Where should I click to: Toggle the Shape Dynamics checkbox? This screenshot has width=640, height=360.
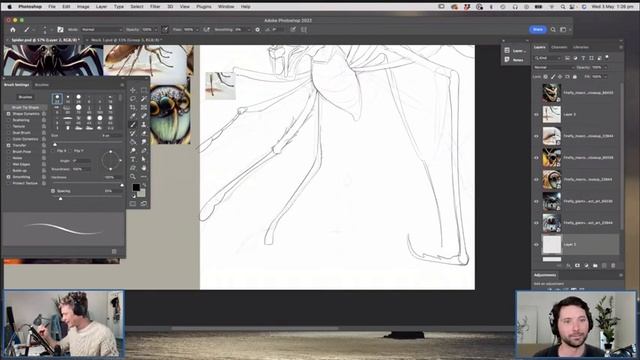9,114
